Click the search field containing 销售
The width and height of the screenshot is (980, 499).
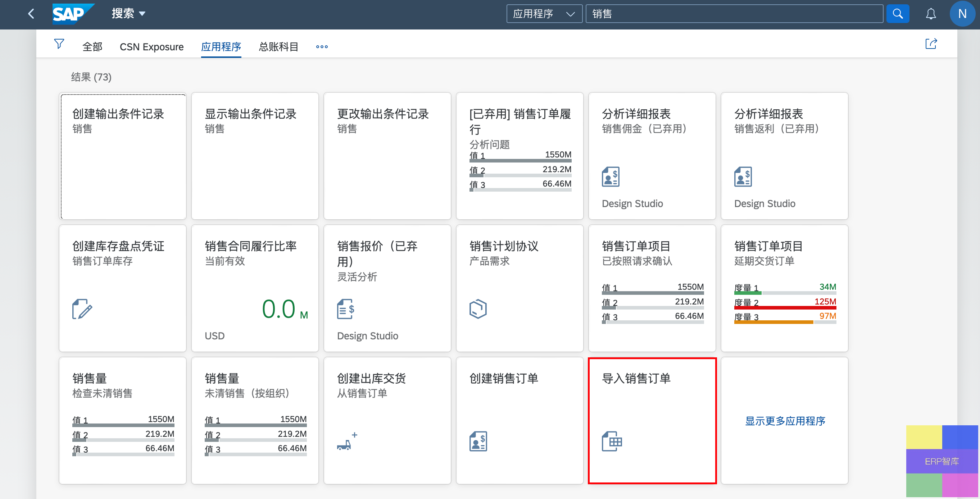tap(734, 14)
